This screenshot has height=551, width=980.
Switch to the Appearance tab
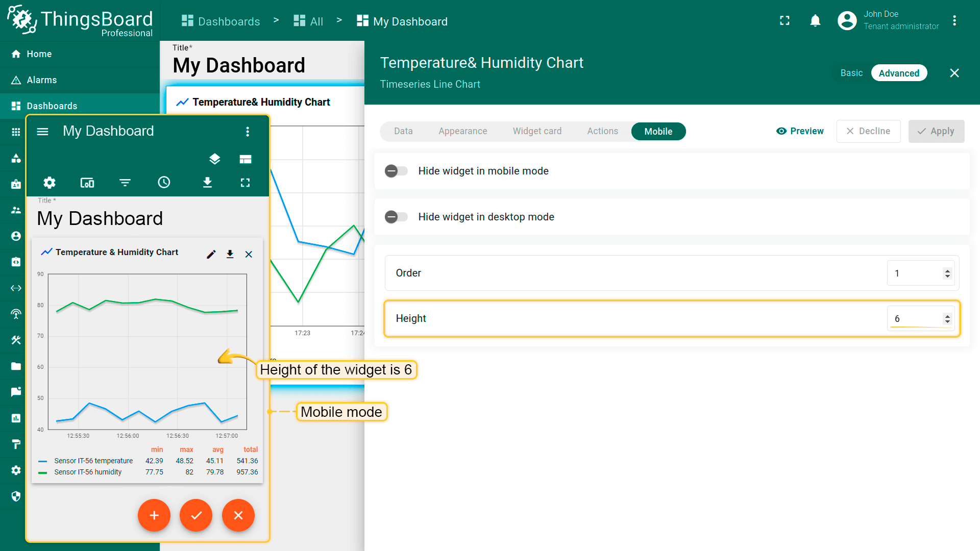click(x=462, y=131)
